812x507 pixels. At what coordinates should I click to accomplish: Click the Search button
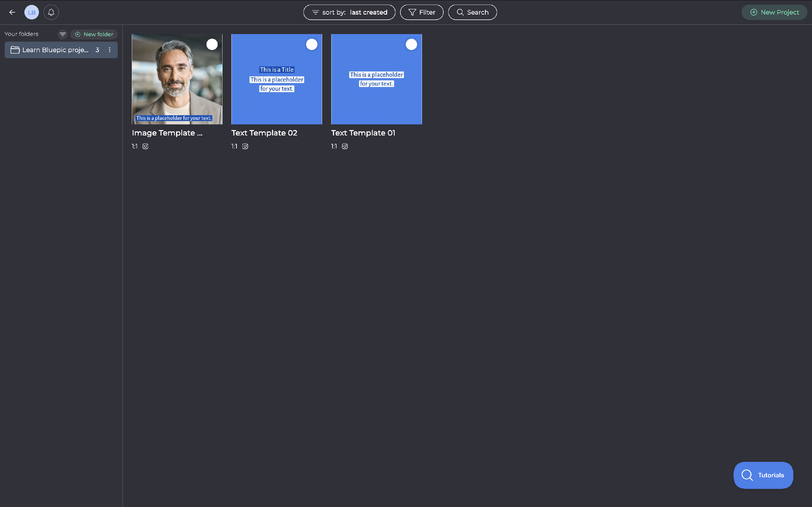472,12
